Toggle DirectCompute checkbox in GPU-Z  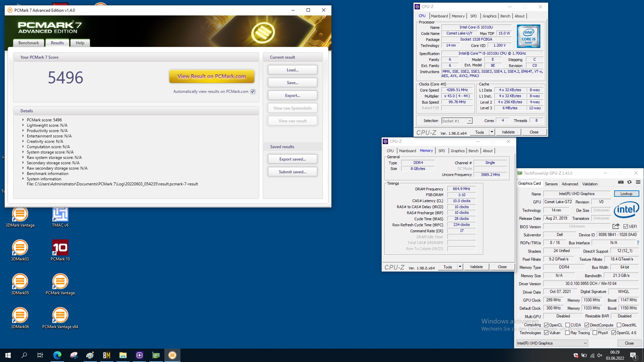(x=587, y=325)
